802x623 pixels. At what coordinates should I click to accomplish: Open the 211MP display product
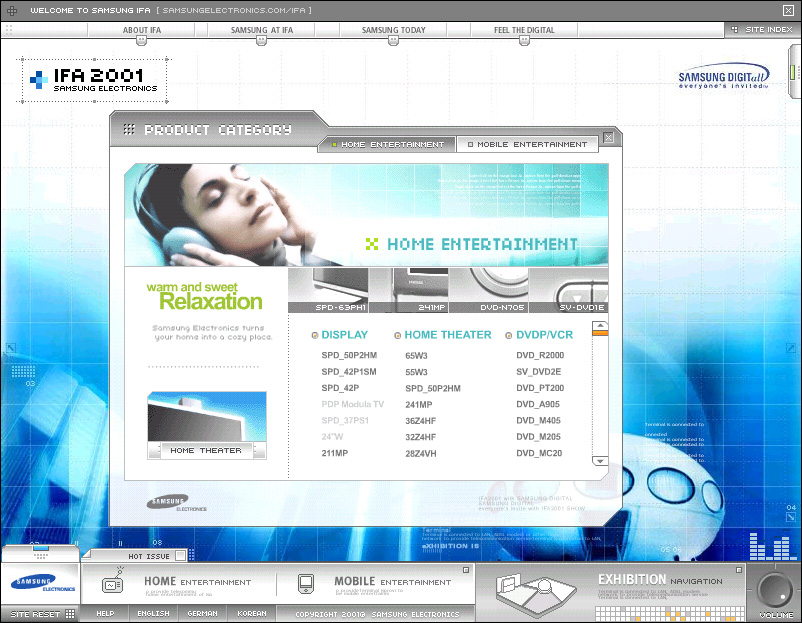pyautogui.click(x=335, y=453)
